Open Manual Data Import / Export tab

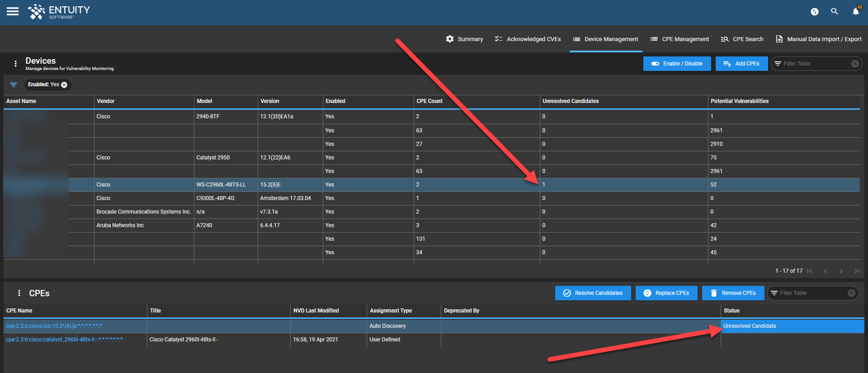coord(819,39)
